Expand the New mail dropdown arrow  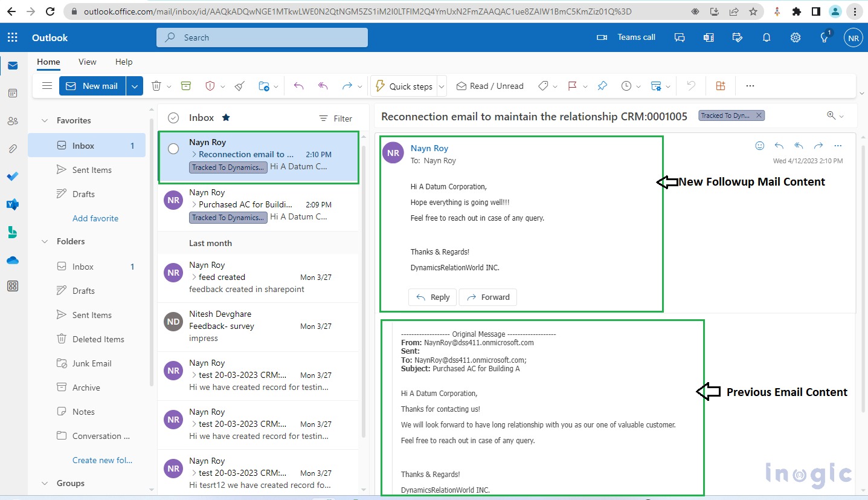(x=135, y=86)
